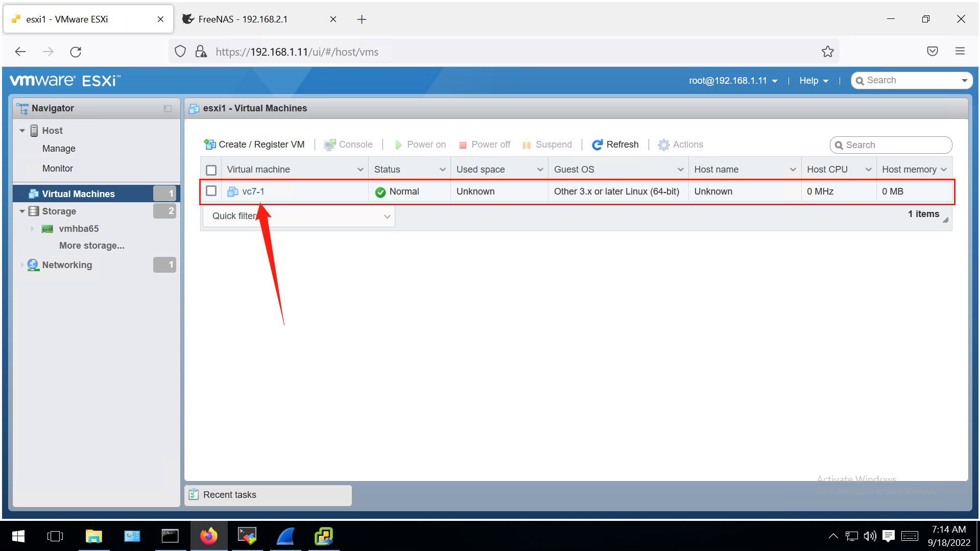980x551 pixels.
Task: Open the root@192.168.1.11 user menu
Action: [733, 81]
